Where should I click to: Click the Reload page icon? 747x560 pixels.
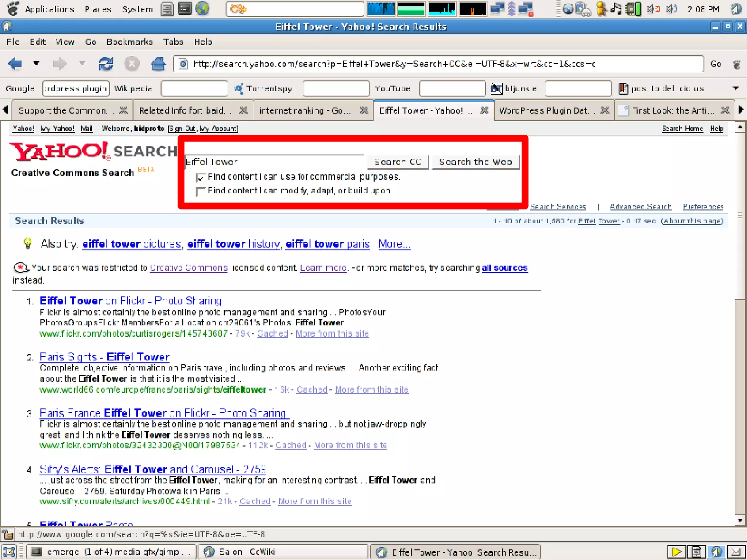coord(106,64)
